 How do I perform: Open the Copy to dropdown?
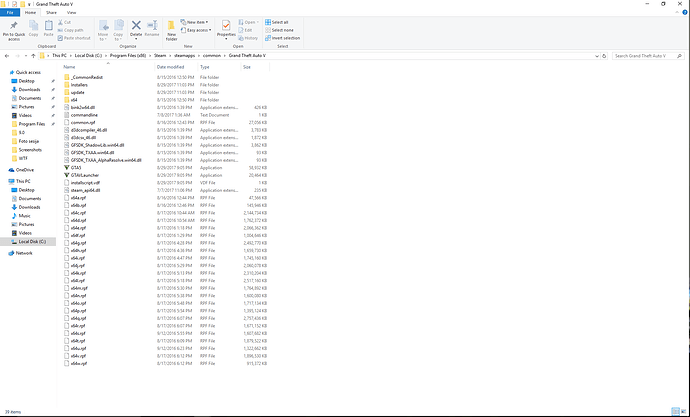click(118, 37)
